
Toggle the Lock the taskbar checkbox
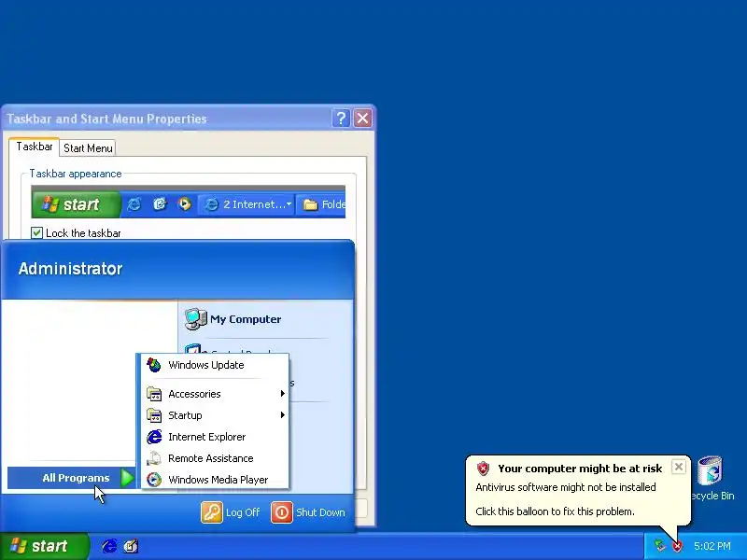36,232
